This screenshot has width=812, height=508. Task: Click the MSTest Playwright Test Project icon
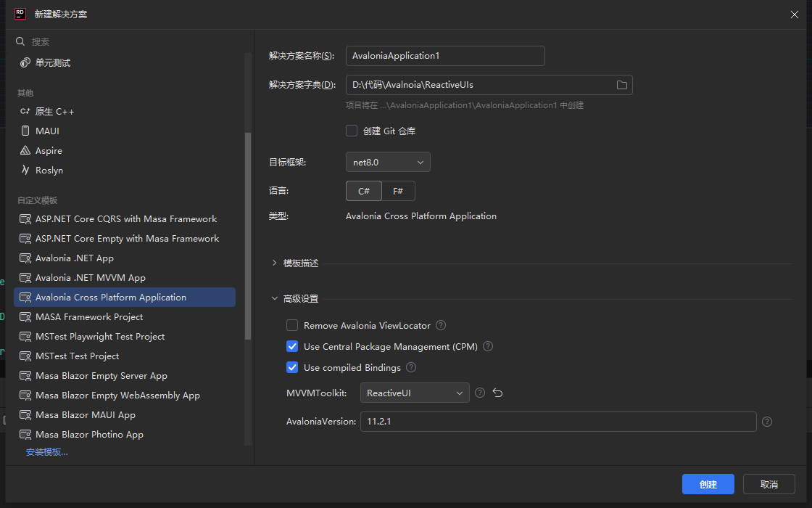pyautogui.click(x=25, y=337)
